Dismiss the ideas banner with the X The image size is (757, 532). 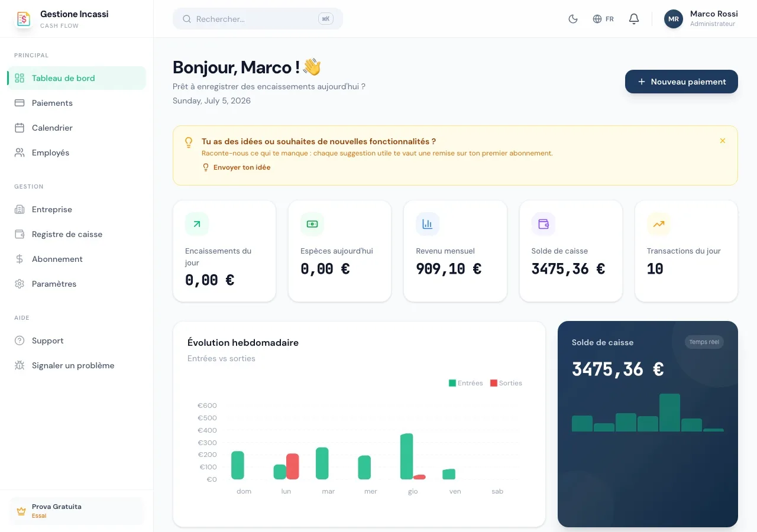(x=722, y=141)
